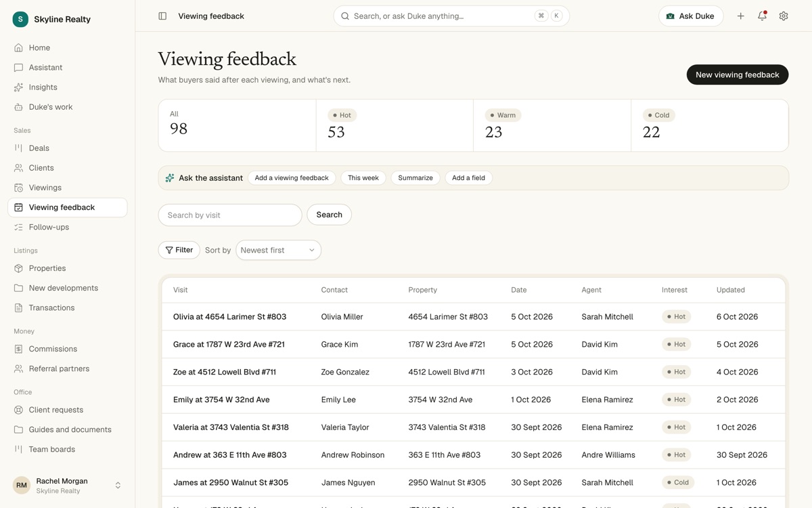The width and height of the screenshot is (812, 508).
Task: Click the Summarize suggestion chip
Action: [x=415, y=178]
